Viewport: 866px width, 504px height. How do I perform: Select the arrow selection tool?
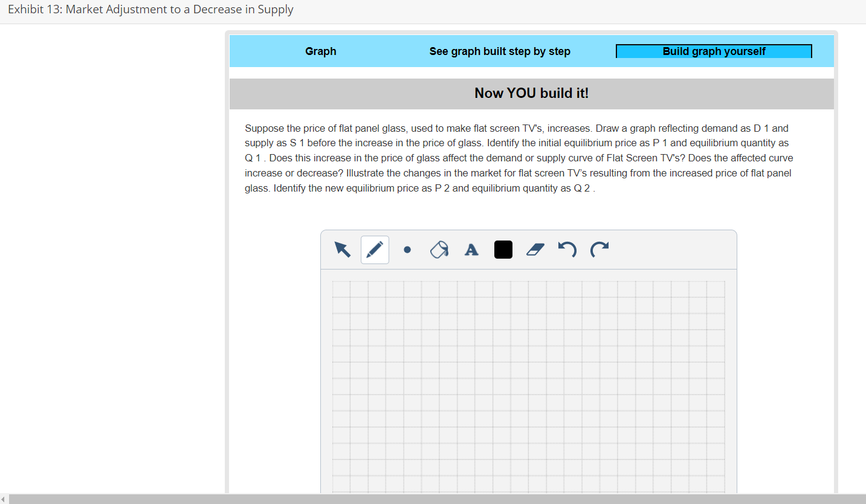coord(342,250)
